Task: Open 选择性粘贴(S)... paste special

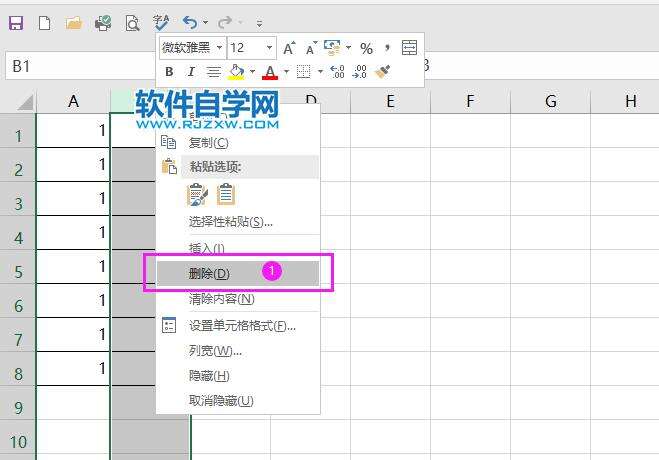Action: 238,222
